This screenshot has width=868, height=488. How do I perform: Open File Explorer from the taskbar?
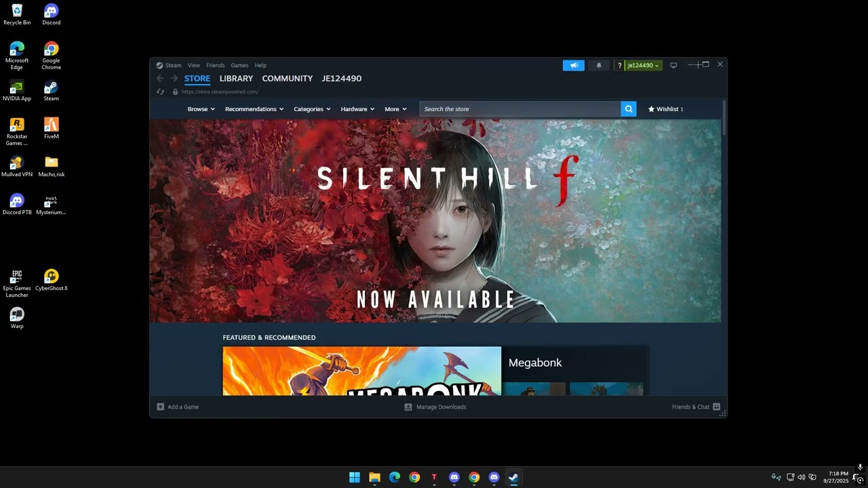(x=374, y=477)
